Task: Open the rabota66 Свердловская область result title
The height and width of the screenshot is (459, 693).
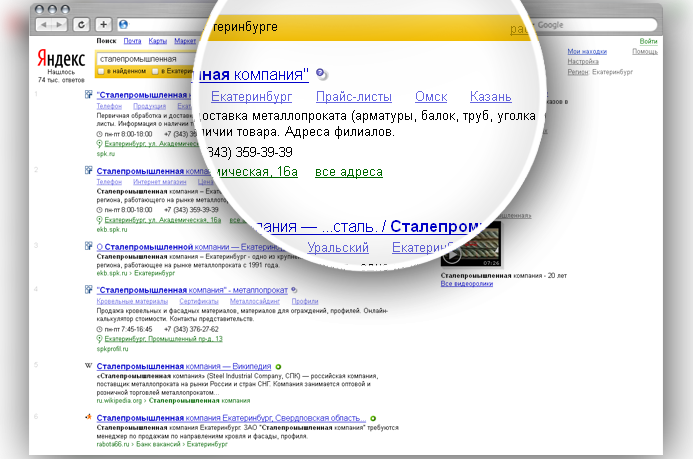Action: [231, 418]
